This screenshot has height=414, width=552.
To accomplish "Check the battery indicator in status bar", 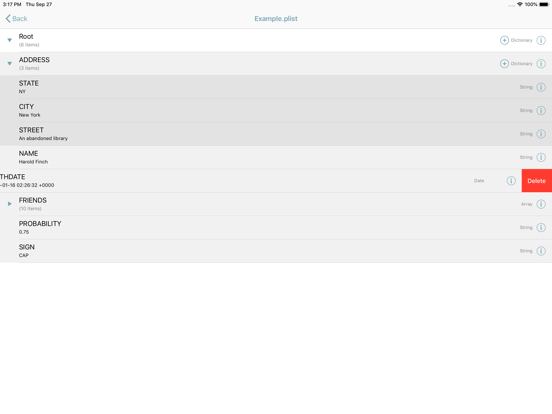I will 544,4.
